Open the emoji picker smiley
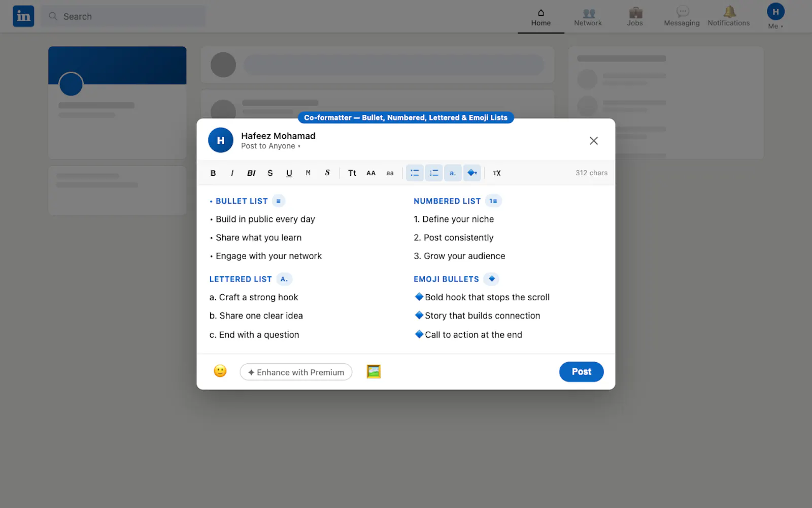This screenshot has width=812, height=508. click(x=220, y=371)
